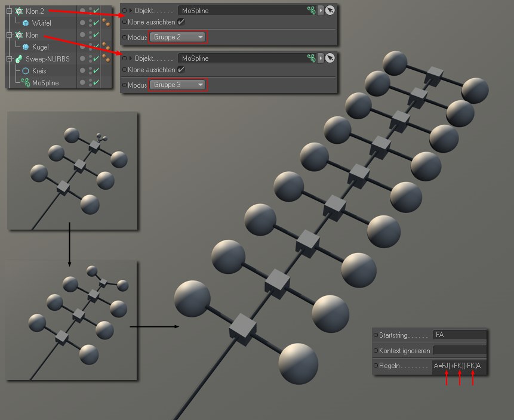Toggle second Klone ausrichten checkbox

(181, 70)
